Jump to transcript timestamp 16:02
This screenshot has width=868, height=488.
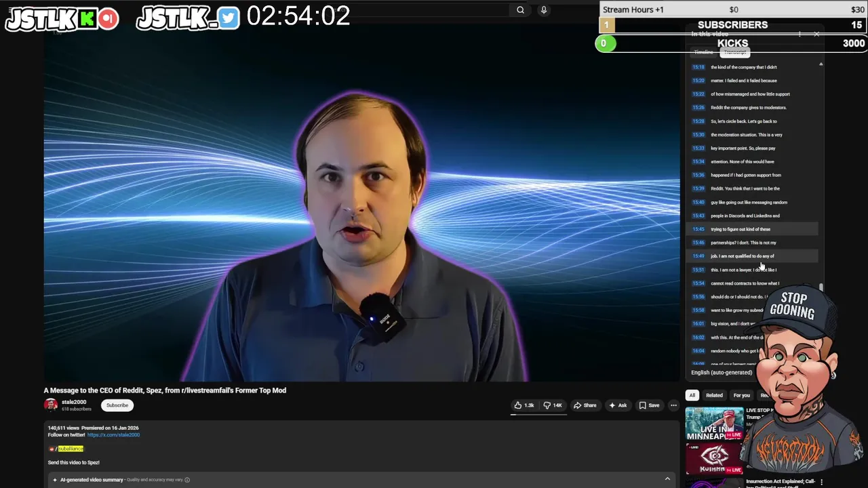(698, 338)
